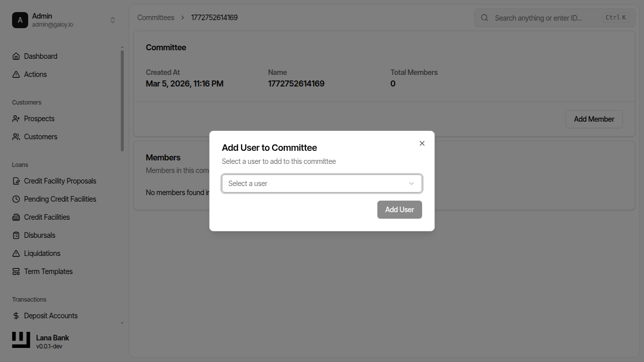The image size is (644, 362).
Task: Click the Customers people icon
Action: (x=16, y=136)
